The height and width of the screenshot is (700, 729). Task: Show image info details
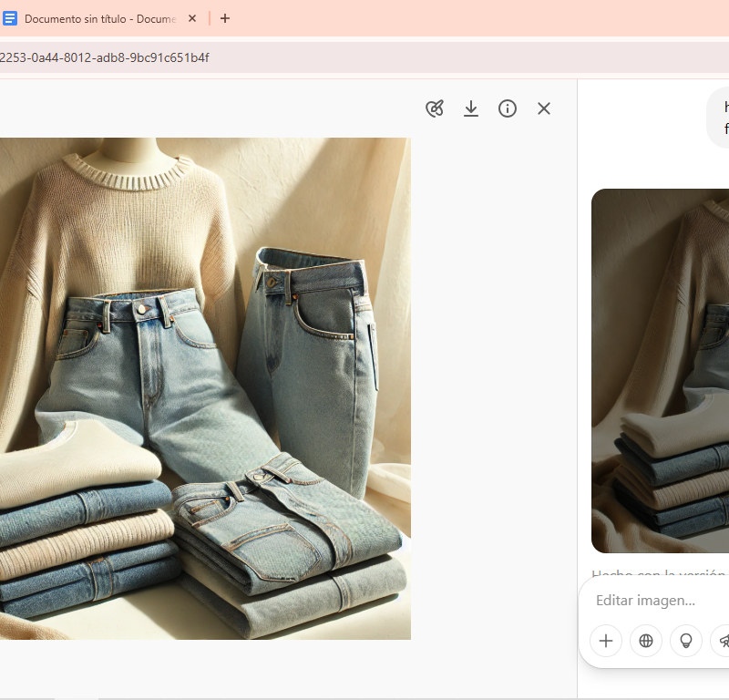pos(508,108)
